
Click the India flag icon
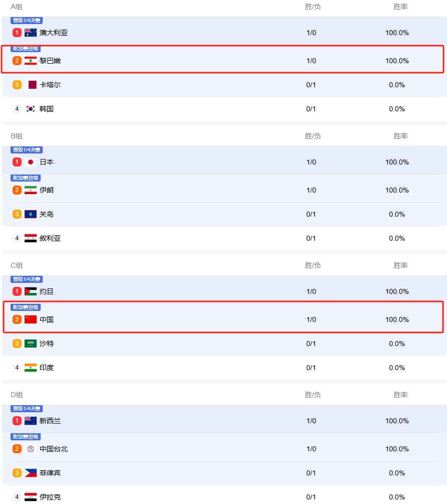click(x=31, y=368)
